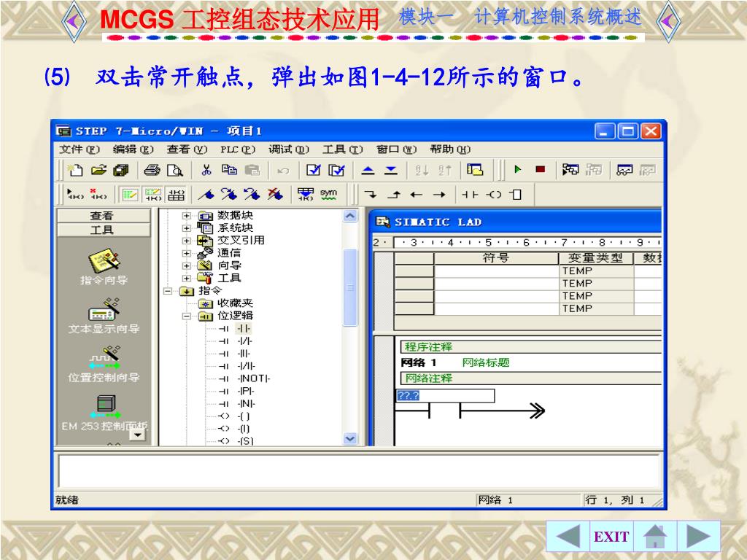Click the Delete Network icon
The width and height of the screenshot is (747, 560).
pos(98,193)
